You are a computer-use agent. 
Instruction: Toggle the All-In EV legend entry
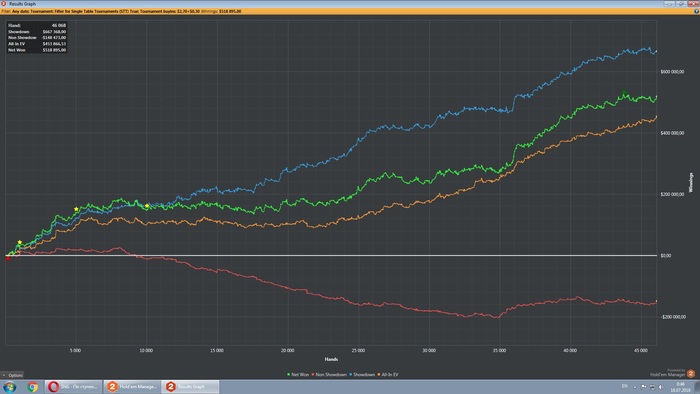pyautogui.click(x=388, y=374)
